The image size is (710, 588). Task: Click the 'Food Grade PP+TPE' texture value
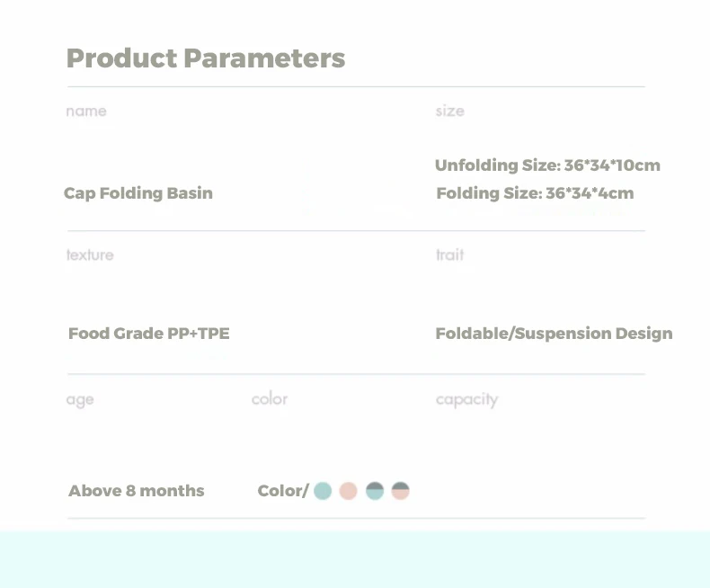point(149,334)
